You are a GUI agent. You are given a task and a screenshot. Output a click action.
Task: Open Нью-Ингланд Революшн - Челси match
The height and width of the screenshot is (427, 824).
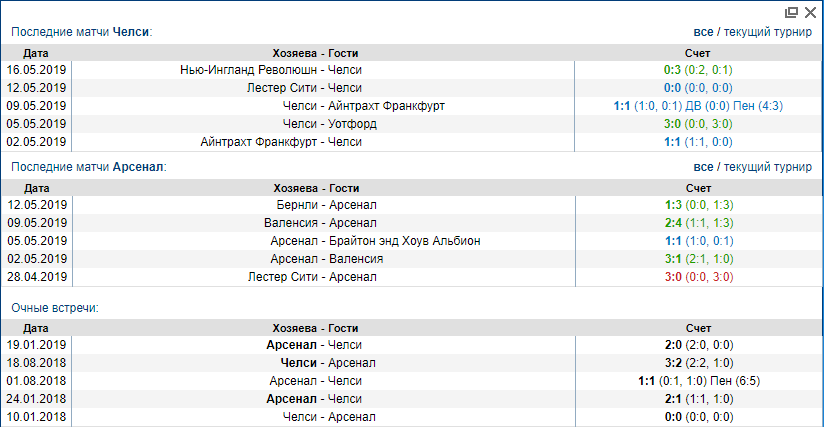[270, 70]
